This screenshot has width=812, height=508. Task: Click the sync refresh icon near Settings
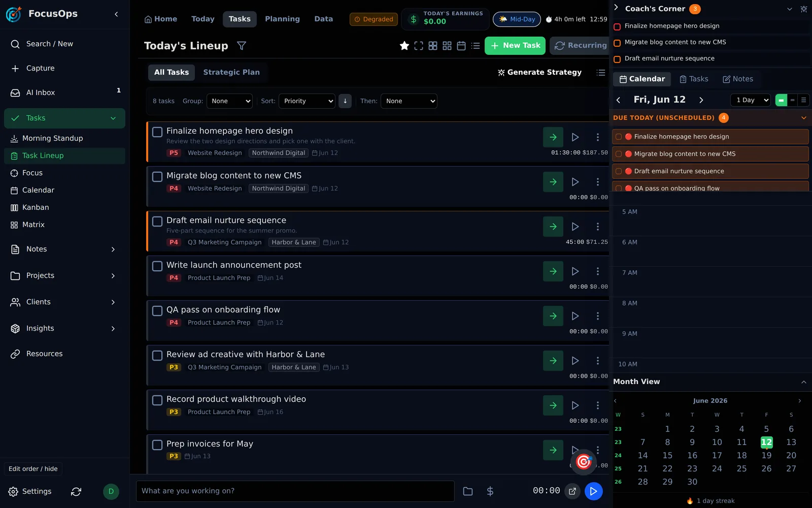tap(76, 492)
